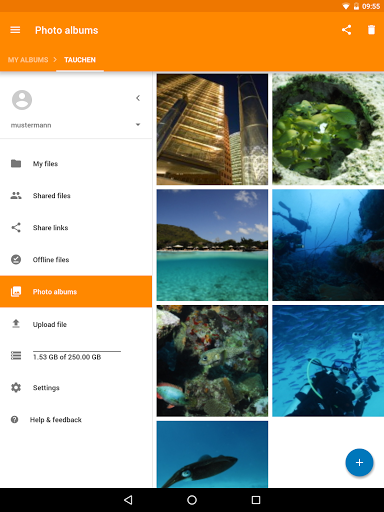Tap the blue plus add button
Image resolution: width=384 pixels, height=512 pixels.
[359, 462]
